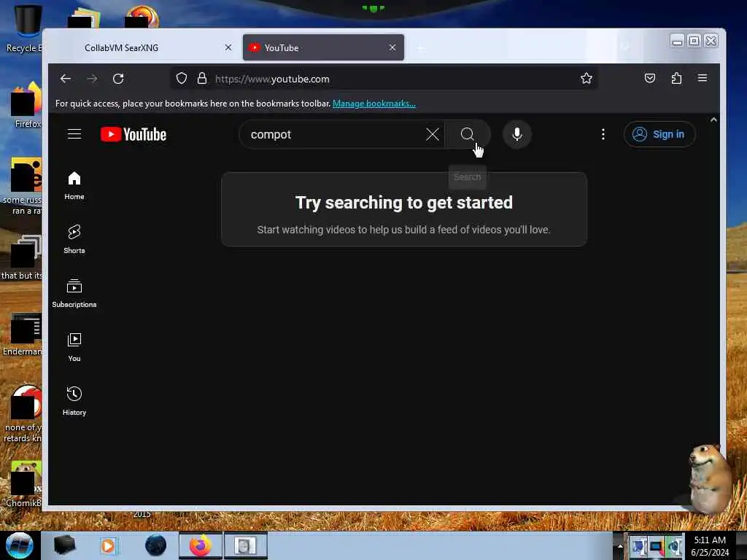This screenshot has width=747, height=560.
Task: Open tracking protection shield icon
Action: tap(182, 79)
